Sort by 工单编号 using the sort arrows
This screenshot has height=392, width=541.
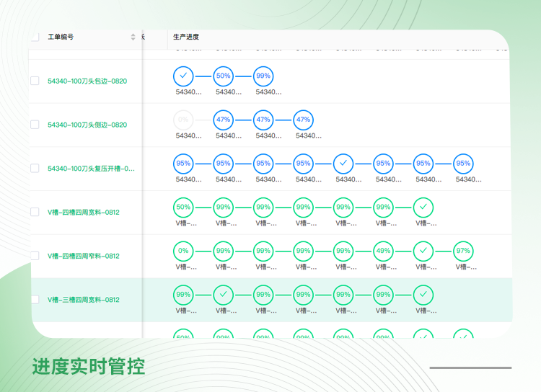pyautogui.click(x=133, y=37)
